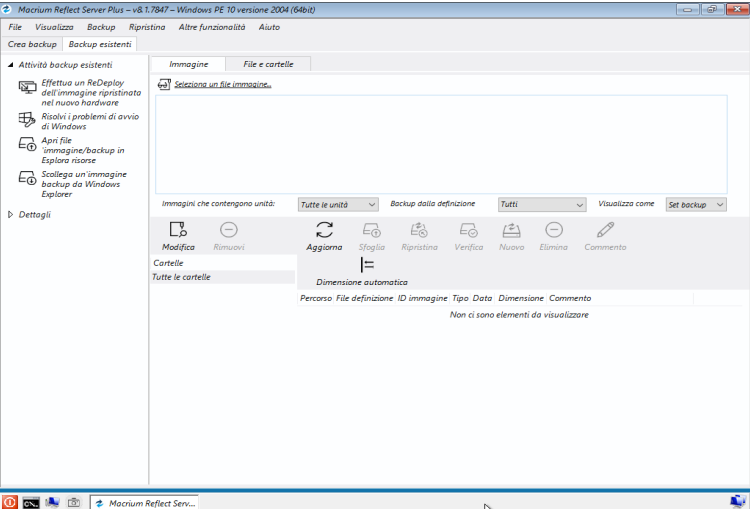The height and width of the screenshot is (509, 750).
Task: Click the select image file icon
Action: pos(164,84)
